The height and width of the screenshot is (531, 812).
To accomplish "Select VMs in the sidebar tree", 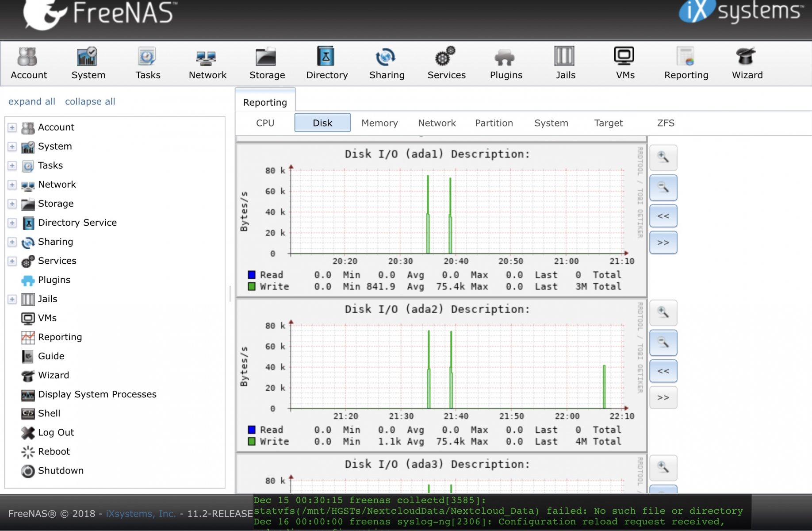I will (47, 318).
